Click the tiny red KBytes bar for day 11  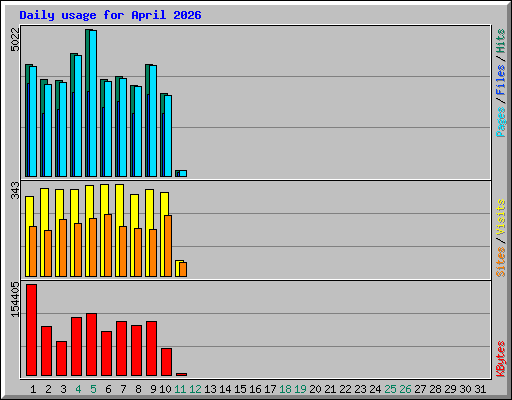(182, 374)
